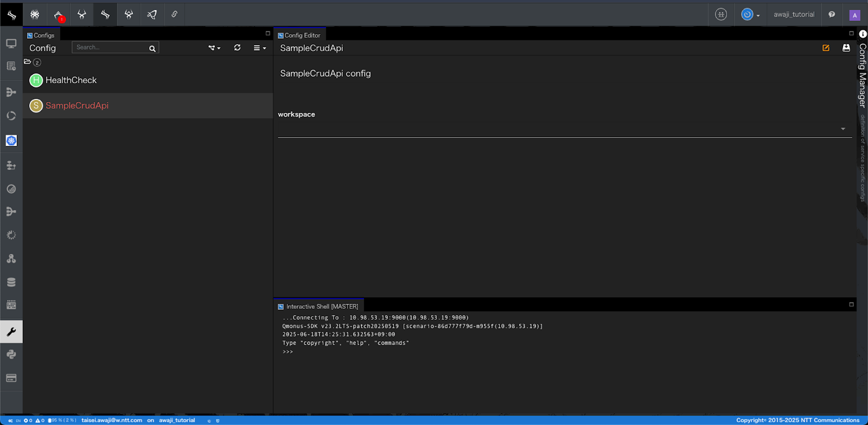This screenshot has height=425, width=868.
Task: Open the icon with red notification badge
Action: [59, 15]
